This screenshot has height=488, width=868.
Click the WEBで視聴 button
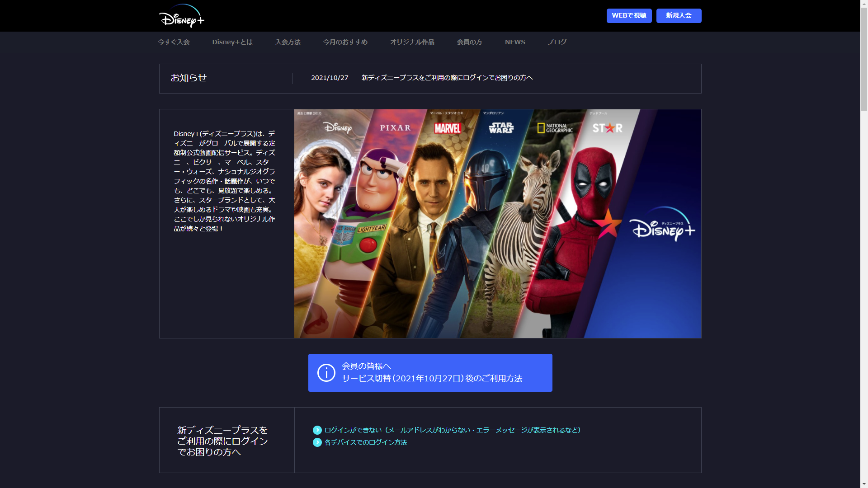pyautogui.click(x=629, y=16)
